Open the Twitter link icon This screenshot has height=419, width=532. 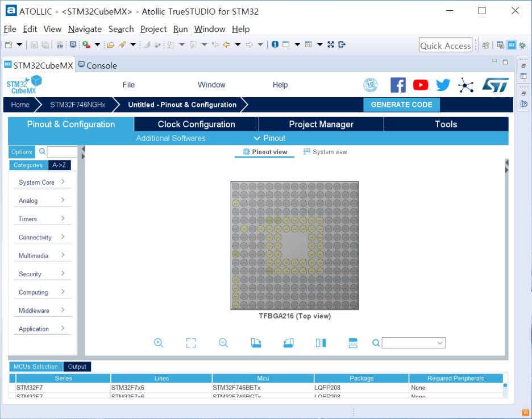[443, 85]
